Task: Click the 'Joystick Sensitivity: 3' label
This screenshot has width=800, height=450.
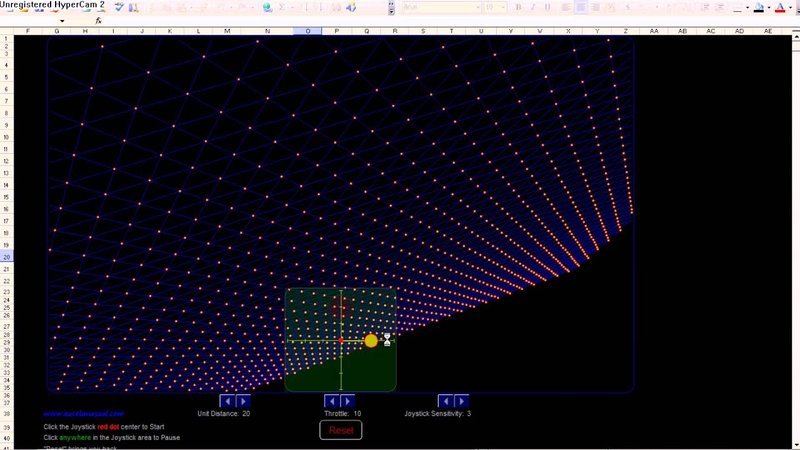Action: 438,414
